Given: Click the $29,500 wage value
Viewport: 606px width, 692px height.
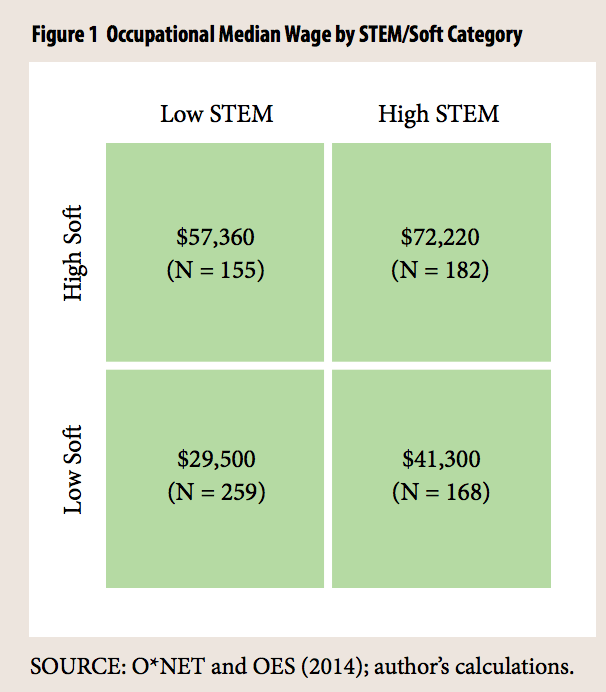Looking at the screenshot, I should [x=215, y=460].
